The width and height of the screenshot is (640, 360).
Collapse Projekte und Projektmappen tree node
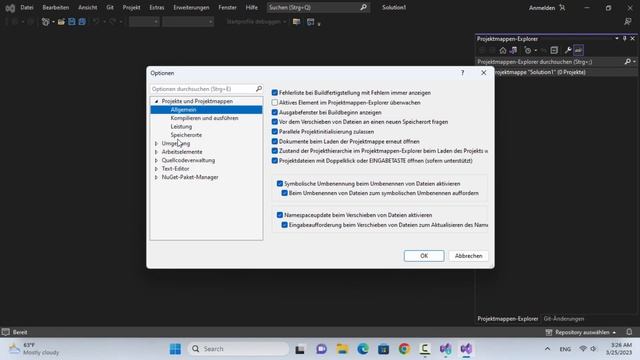[156, 101]
